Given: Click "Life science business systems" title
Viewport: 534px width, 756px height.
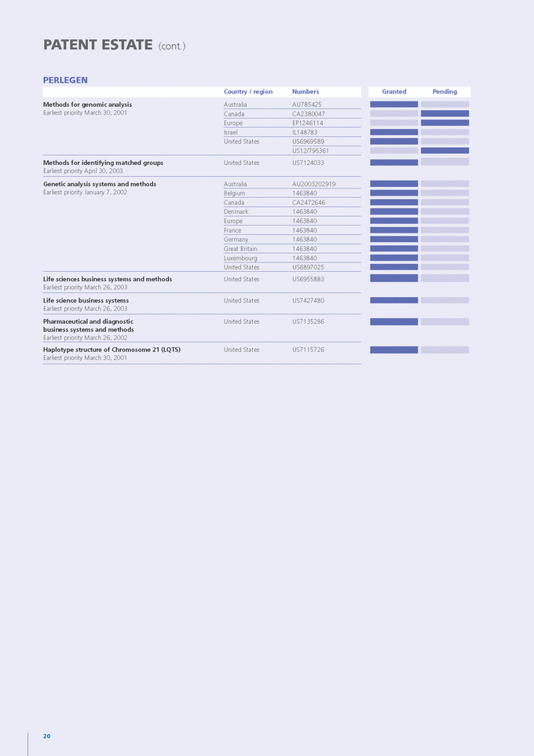Looking at the screenshot, I should point(86,300).
